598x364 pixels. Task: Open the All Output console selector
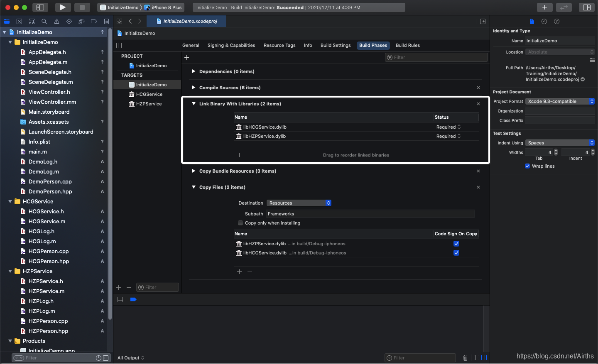[131, 358]
